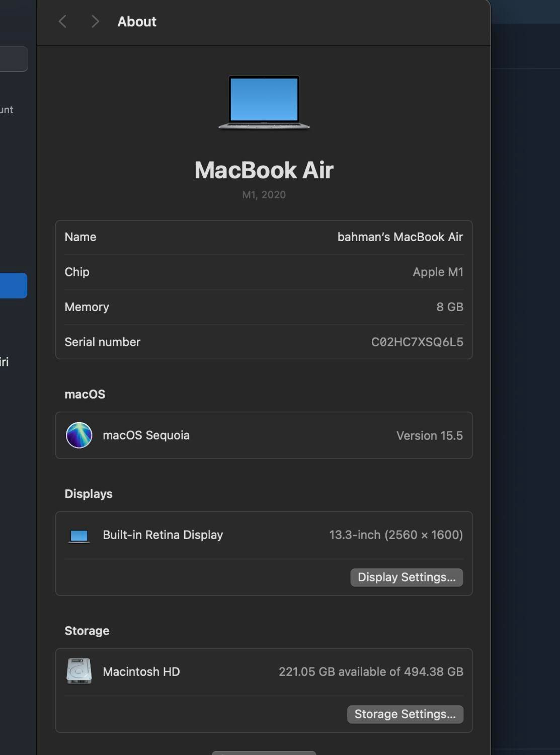The height and width of the screenshot is (755, 560).
Task: Click the serial number C02HC7XSQ6L5
Action: click(417, 342)
